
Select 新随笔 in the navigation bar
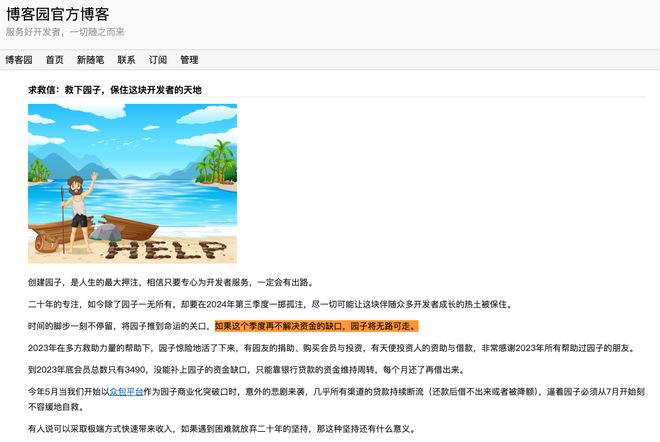[x=90, y=60]
